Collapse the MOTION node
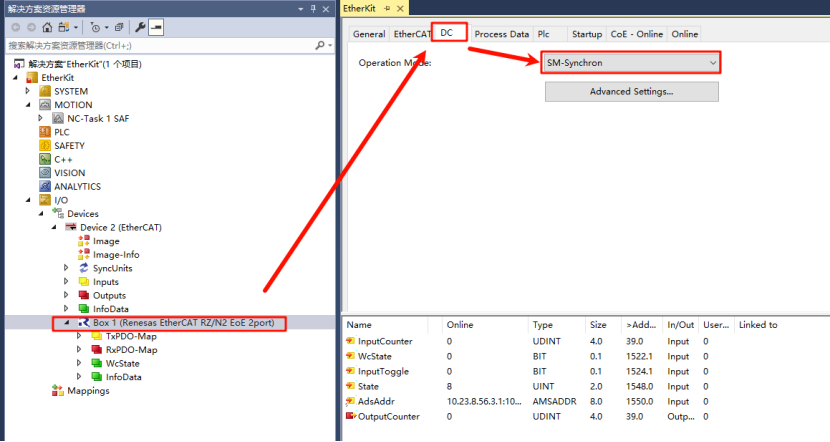This screenshot has width=830, height=442. pyautogui.click(x=28, y=105)
